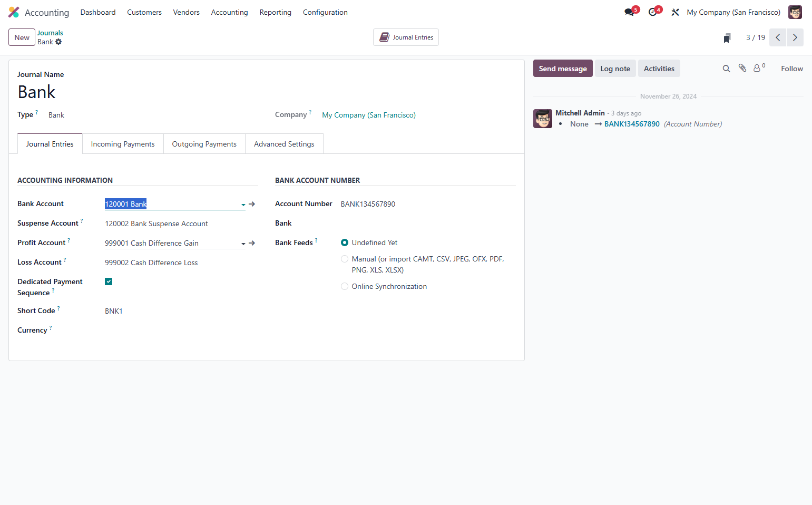
Task: Click the followers person icon
Action: point(757,68)
